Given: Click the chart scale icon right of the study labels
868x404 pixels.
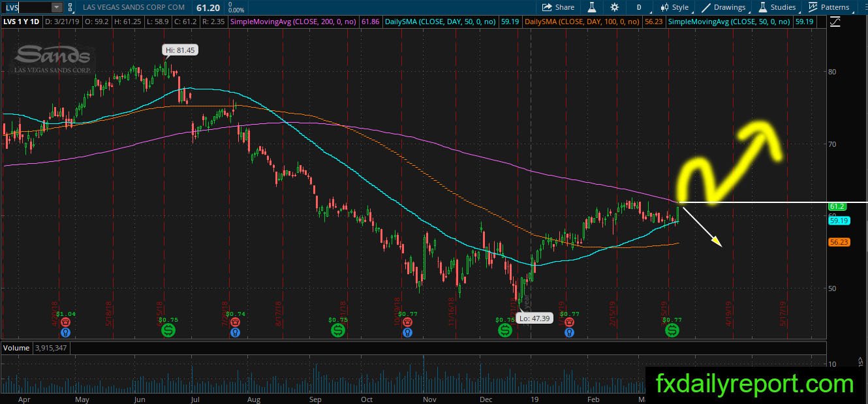Looking at the screenshot, I should (835, 22).
